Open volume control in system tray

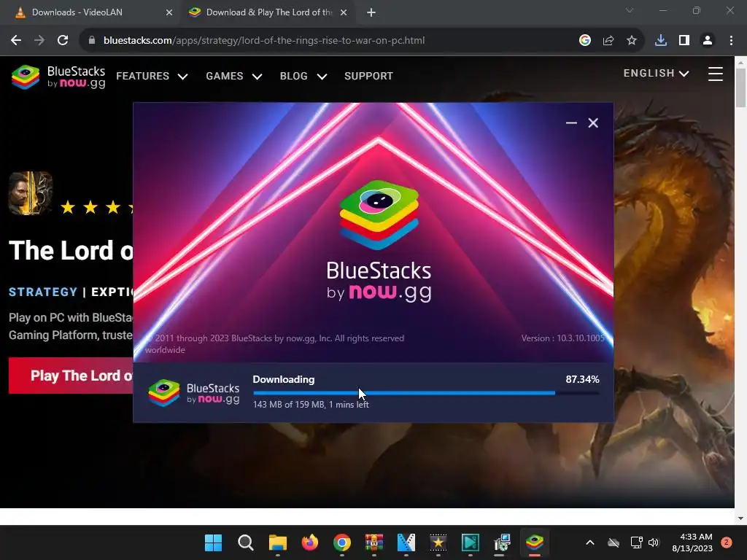(654, 542)
